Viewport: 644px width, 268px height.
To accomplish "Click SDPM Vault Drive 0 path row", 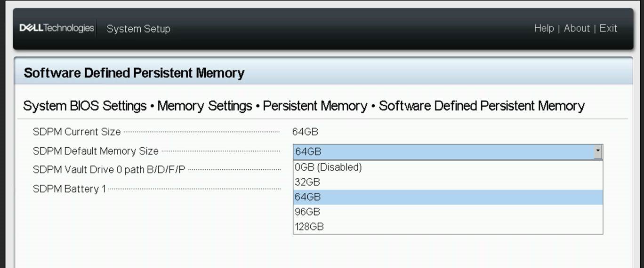I will pos(109,170).
